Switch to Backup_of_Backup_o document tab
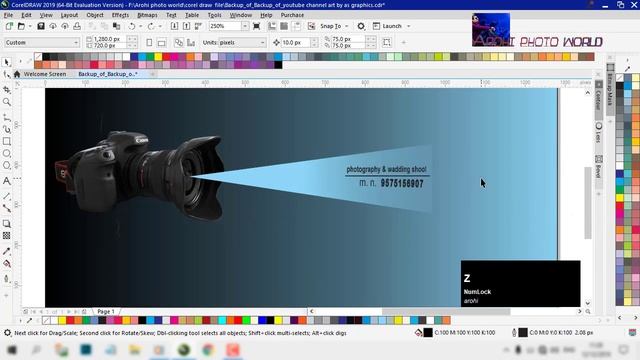 tap(108, 74)
